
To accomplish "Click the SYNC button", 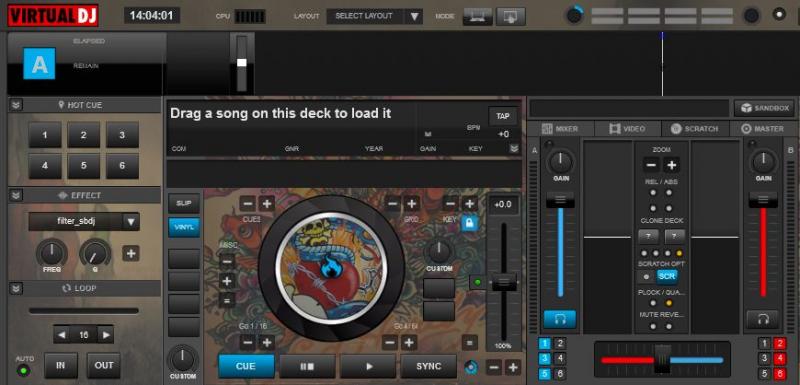I will pos(429,366).
